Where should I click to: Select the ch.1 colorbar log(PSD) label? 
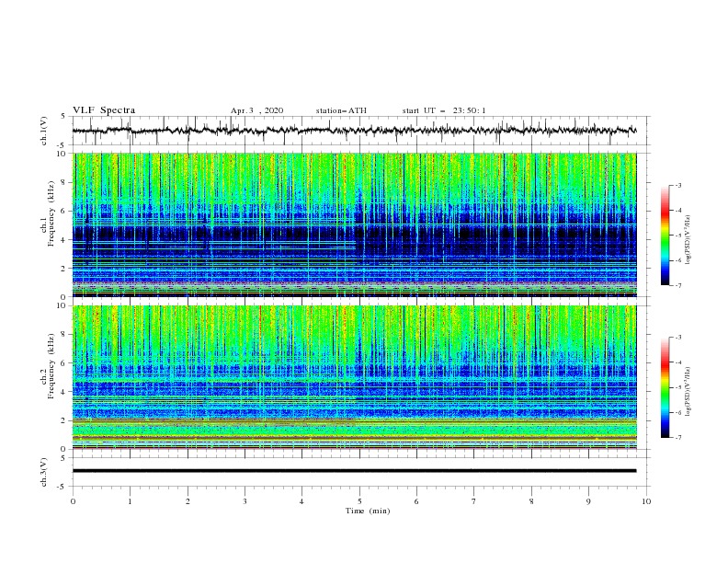tap(688, 240)
